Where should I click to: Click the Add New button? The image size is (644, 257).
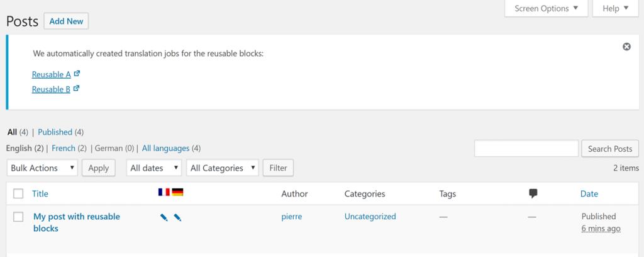tap(66, 21)
